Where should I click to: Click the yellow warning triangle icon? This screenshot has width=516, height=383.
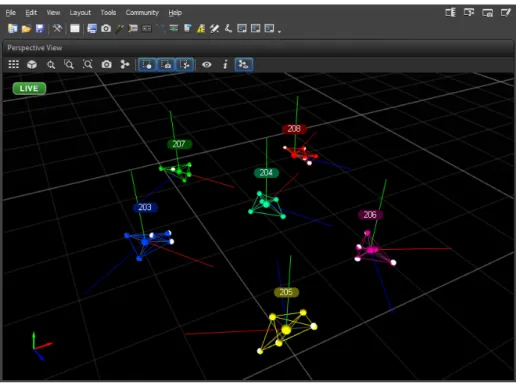(201, 29)
